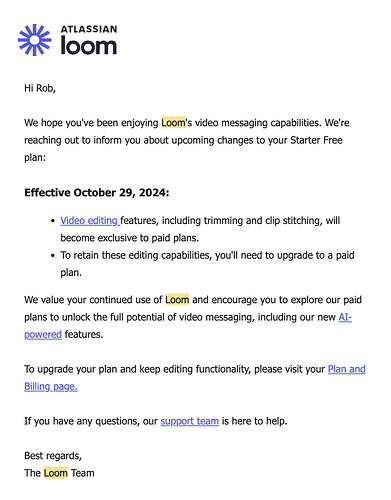Click the words "Starter Free" in the intro
Screen dimensions: 391x500
(316, 140)
